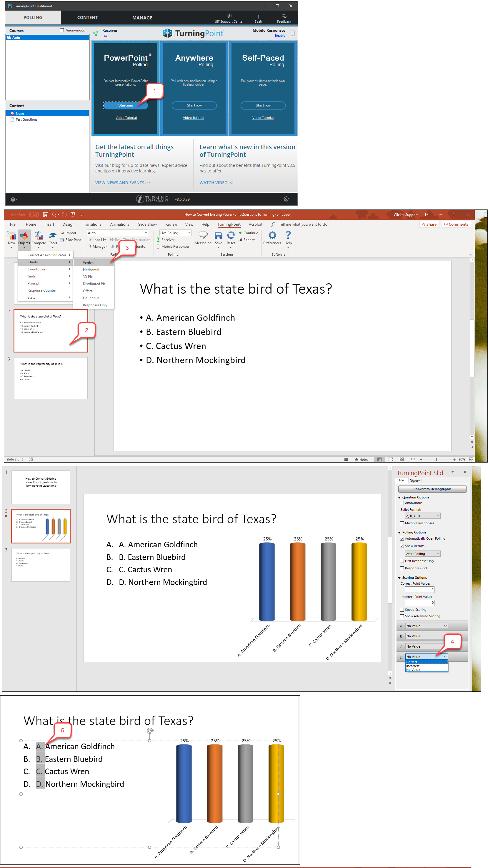Viewport: 488px width, 868px height.
Task: Collapse the Question Options section
Action: point(399,498)
